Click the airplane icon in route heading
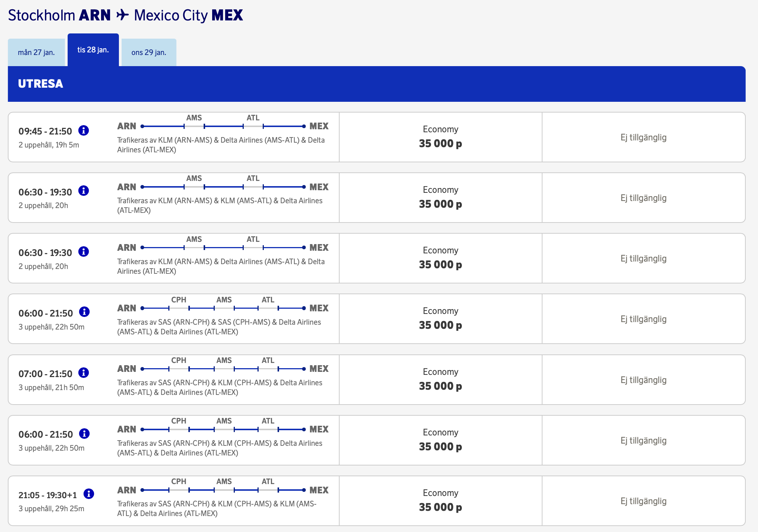 tap(122, 15)
